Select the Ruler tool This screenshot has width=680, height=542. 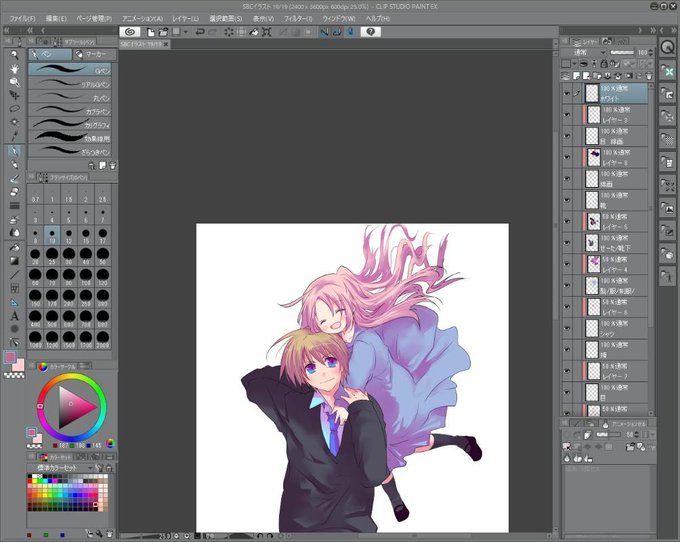coord(14,302)
